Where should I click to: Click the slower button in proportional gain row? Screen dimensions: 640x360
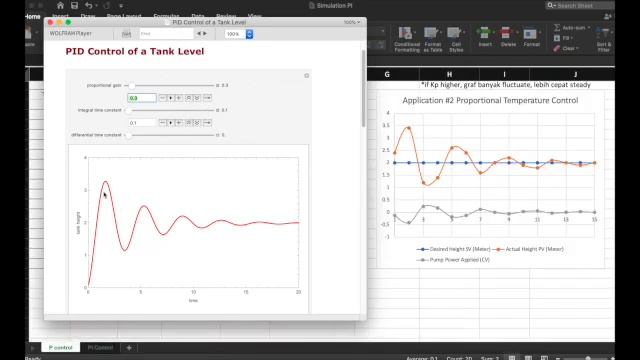197,98
